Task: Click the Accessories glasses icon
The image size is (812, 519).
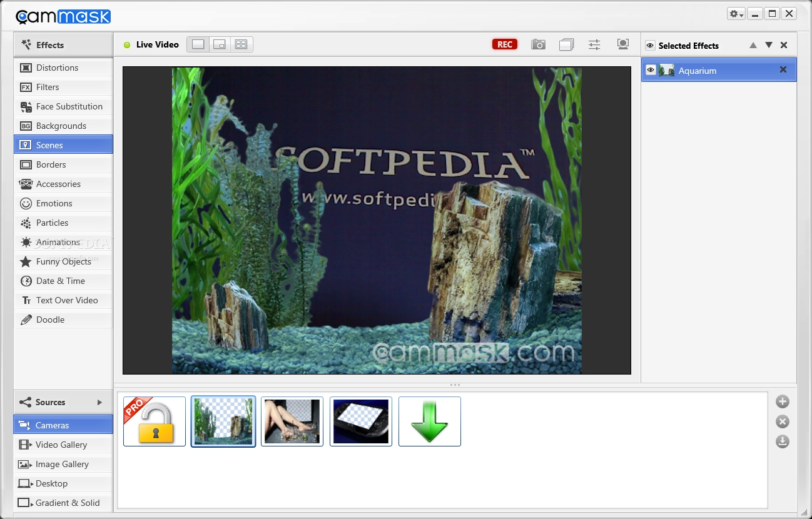Action: click(x=26, y=184)
